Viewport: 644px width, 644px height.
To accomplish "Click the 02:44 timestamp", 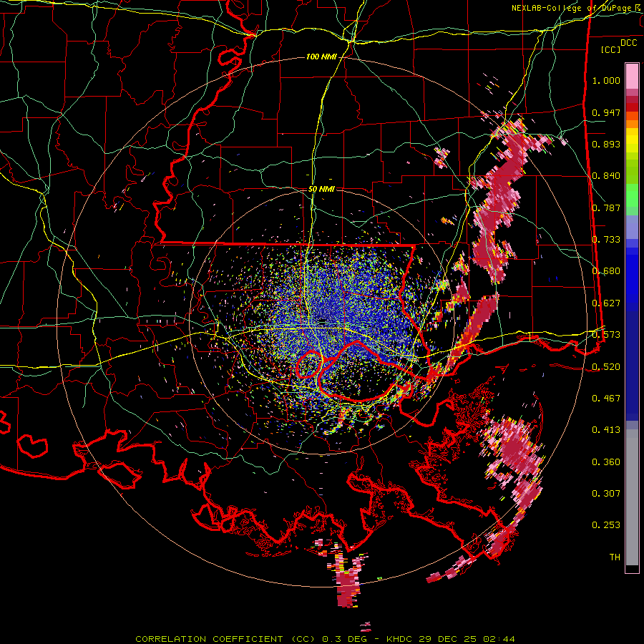I will point(498,639).
